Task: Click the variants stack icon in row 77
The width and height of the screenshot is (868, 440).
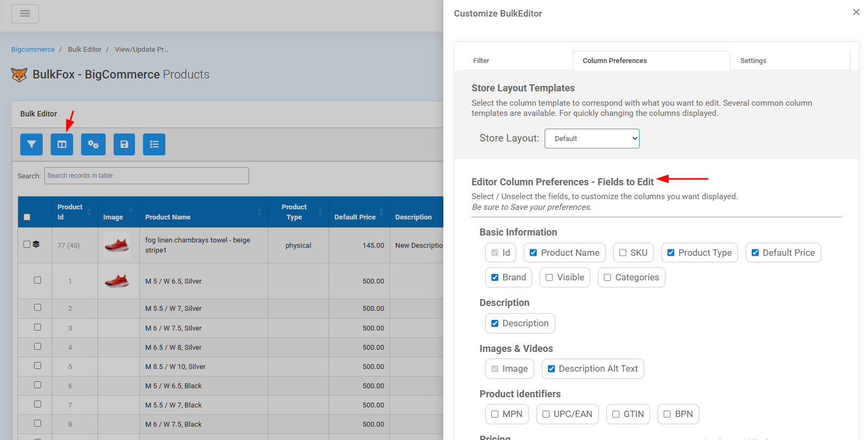Action: pos(36,244)
